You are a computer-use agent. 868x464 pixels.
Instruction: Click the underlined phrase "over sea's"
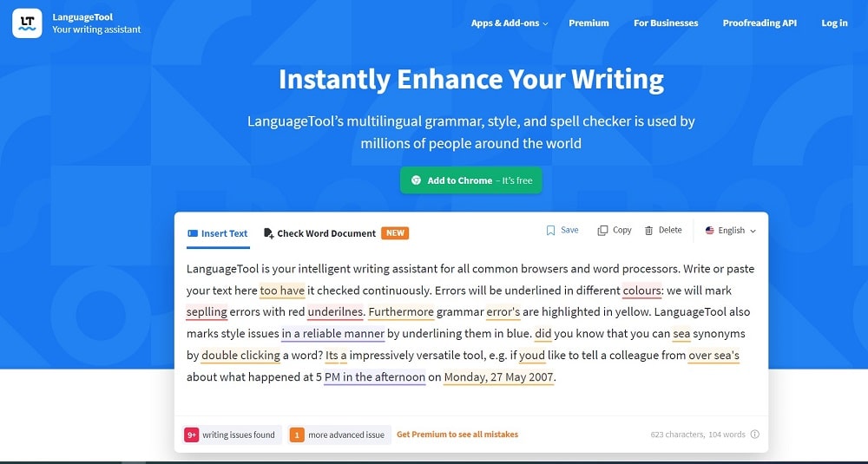pos(713,355)
